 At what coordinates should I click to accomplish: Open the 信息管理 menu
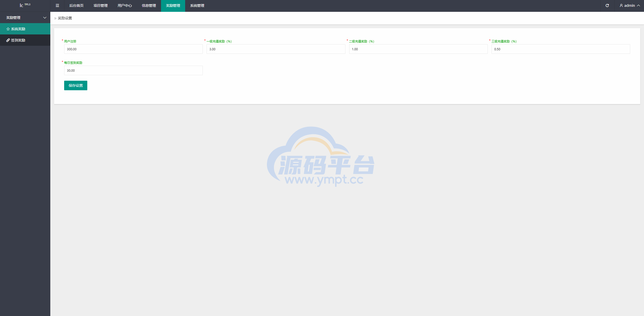pyautogui.click(x=149, y=6)
